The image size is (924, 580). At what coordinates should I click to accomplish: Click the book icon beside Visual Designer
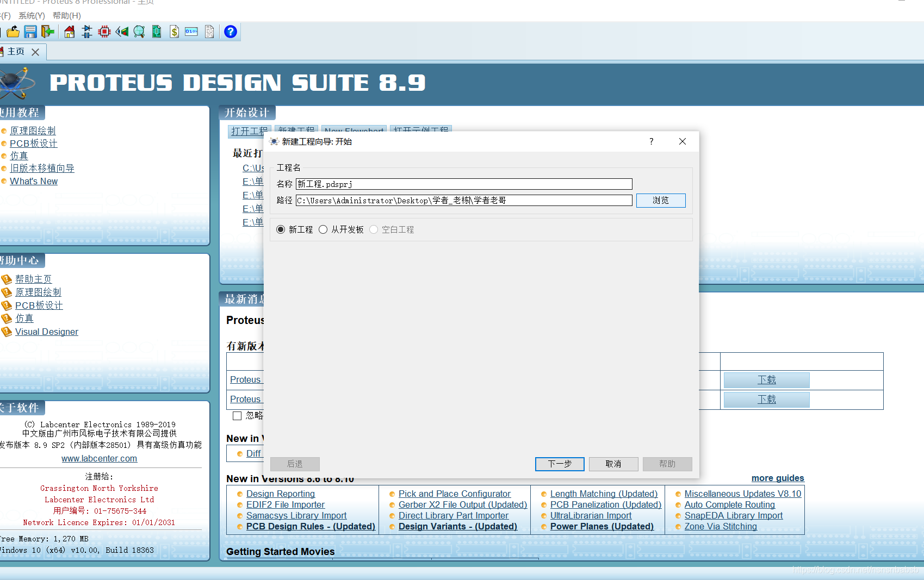tap(7, 332)
